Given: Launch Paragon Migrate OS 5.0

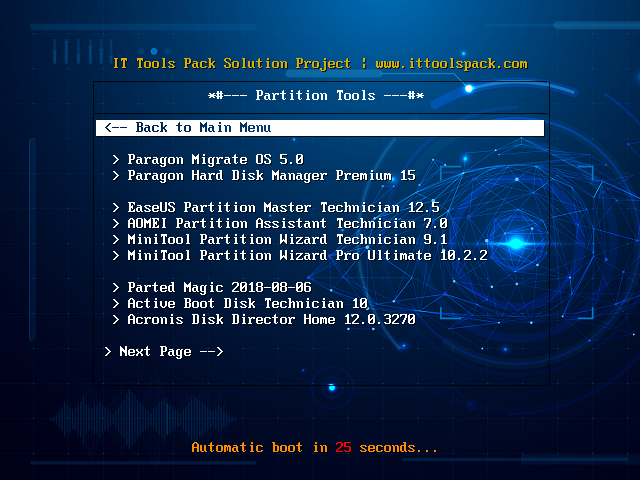Looking at the screenshot, I should coord(208,159).
